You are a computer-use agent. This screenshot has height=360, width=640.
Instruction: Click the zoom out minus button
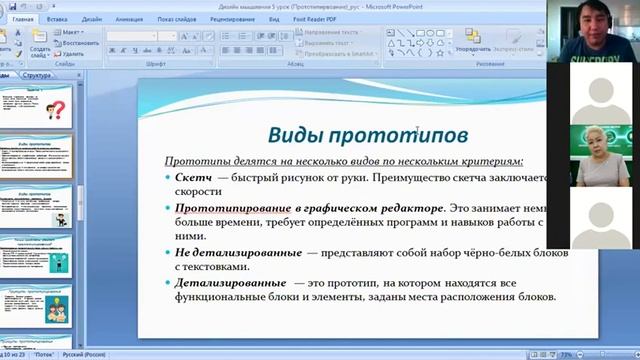[x=580, y=355]
